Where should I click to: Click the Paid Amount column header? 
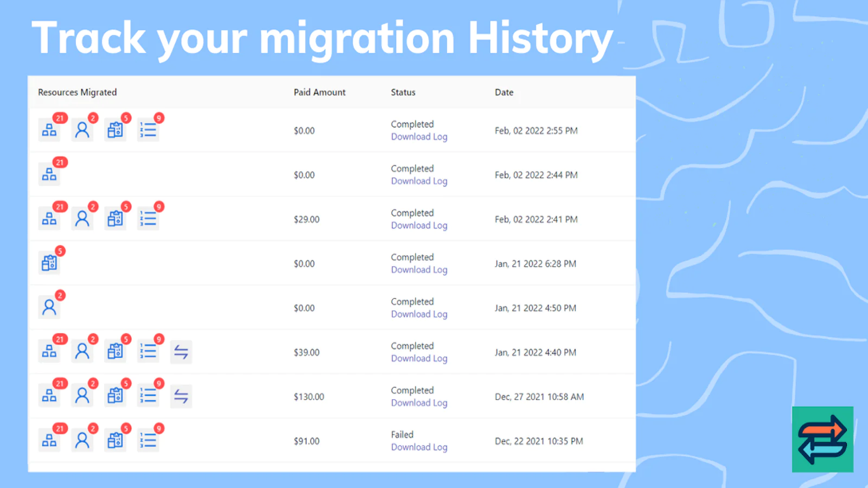coord(320,92)
